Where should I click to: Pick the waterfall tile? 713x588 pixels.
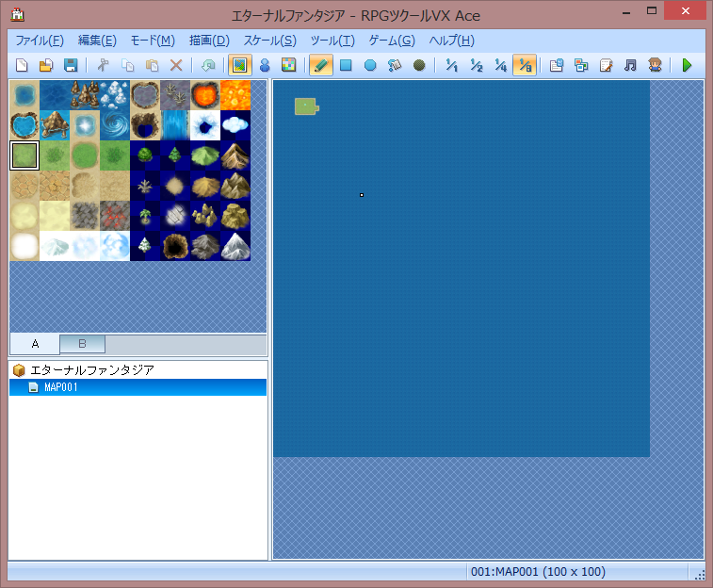pyautogui.click(x=175, y=125)
